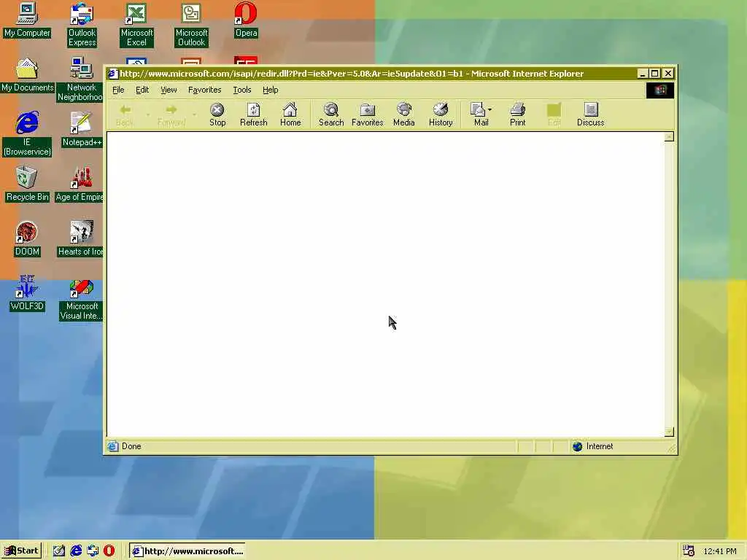Click the Internet zone icon in status bar
Image resolution: width=747 pixels, height=560 pixels.
[577, 446]
